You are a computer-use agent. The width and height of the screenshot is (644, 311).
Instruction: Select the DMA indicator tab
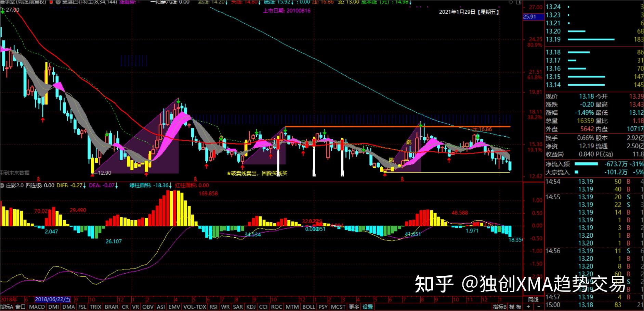[x=69, y=307]
